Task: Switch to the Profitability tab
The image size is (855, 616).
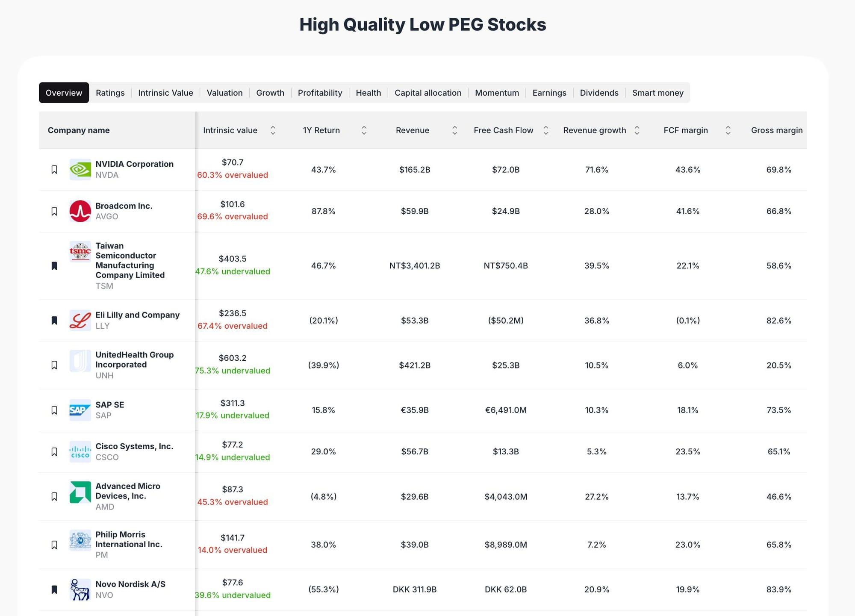Action: [320, 92]
